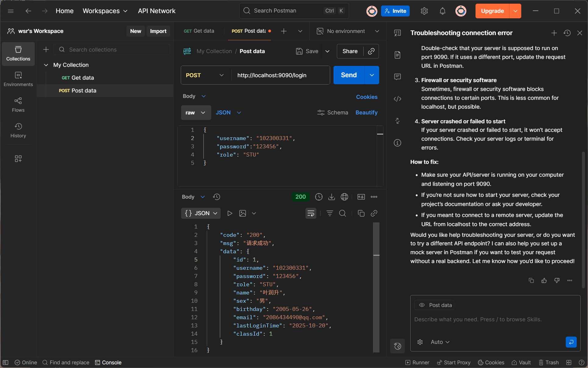588x368 pixels.
Task: Toggle two-pane view in status bar
Action: point(569,363)
